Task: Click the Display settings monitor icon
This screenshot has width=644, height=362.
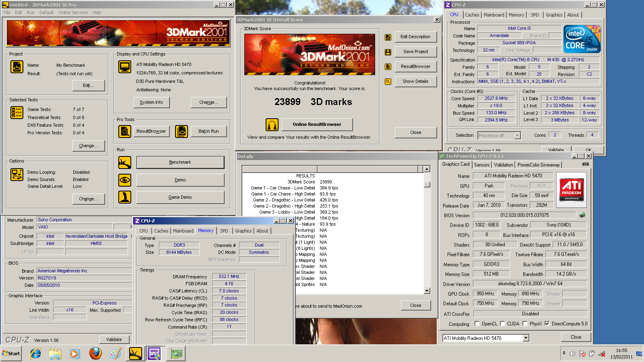Action: pos(125,67)
